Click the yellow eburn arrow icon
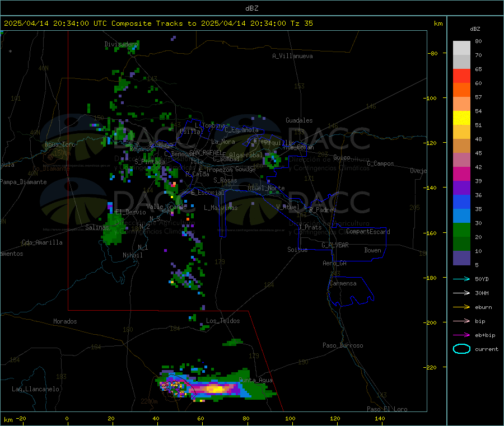This screenshot has height=426, width=504. (461, 307)
